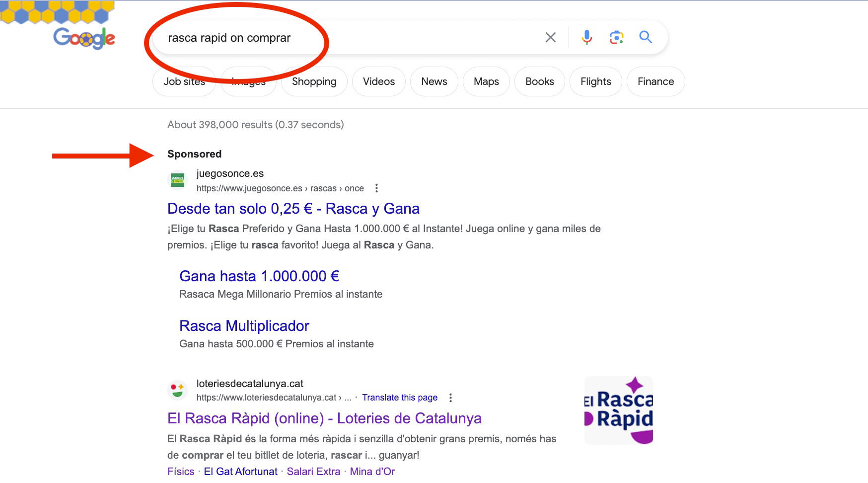Click 'Rasaca Mega Millonario Premios al instante'

pyautogui.click(x=281, y=294)
